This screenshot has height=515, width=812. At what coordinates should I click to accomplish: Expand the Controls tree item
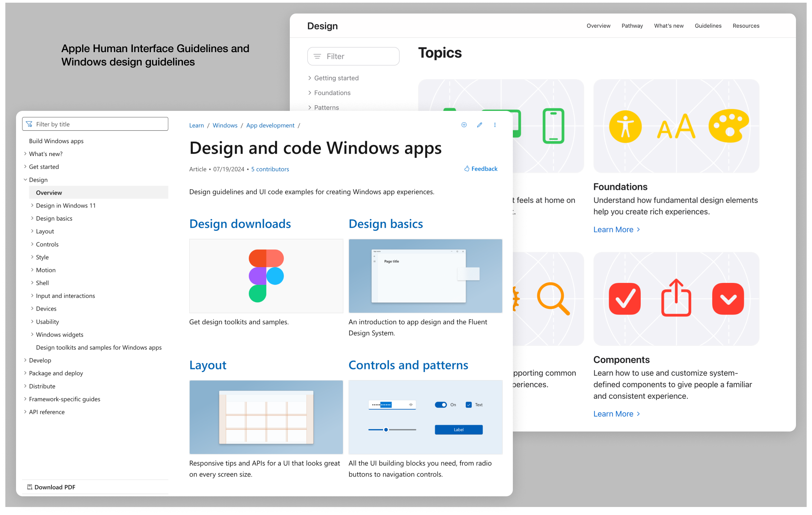pos(32,244)
